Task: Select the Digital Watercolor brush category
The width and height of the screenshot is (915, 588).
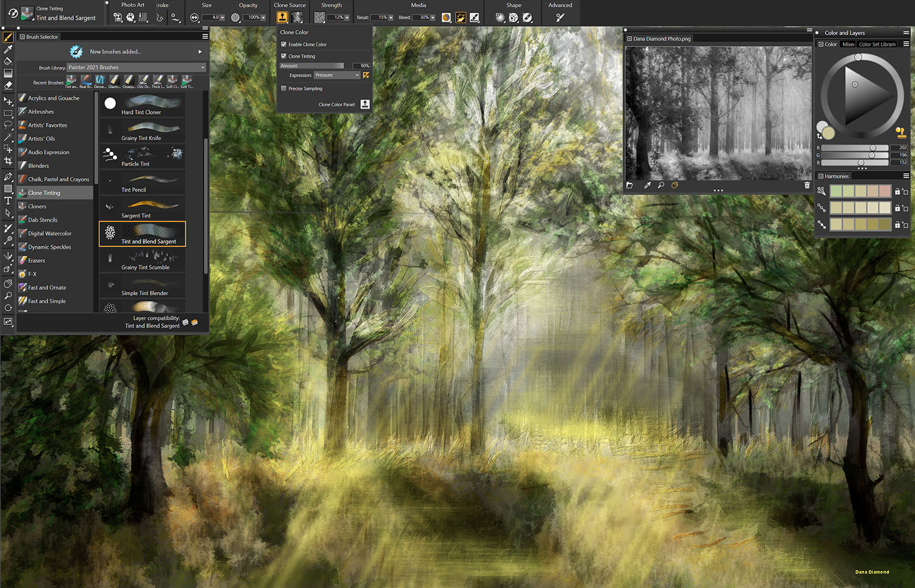Action: pos(49,234)
